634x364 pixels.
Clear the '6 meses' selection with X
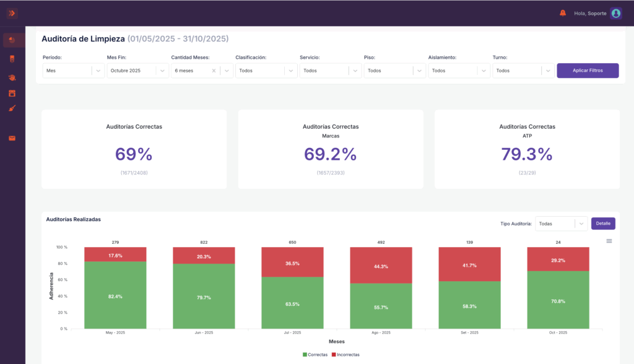214,71
